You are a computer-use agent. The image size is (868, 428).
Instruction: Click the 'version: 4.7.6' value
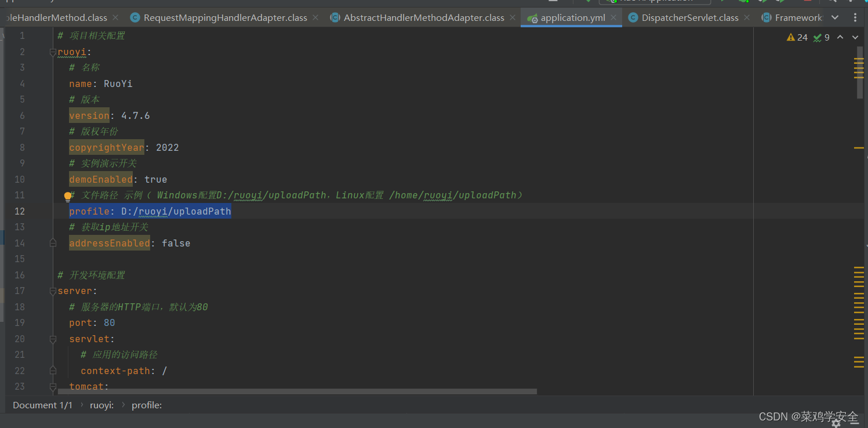click(x=136, y=115)
